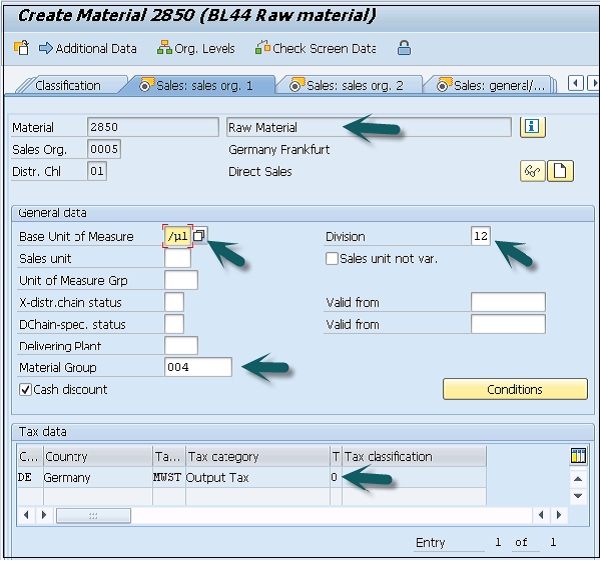Switch to the Classification tab
The height and width of the screenshot is (561, 600).
68,86
